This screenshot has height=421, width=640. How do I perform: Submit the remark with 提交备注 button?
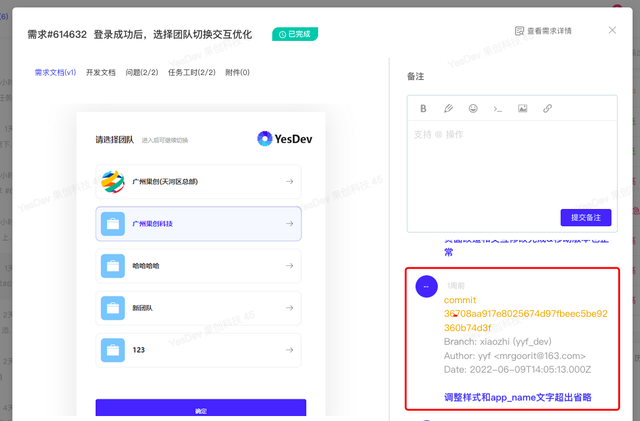coord(586,218)
